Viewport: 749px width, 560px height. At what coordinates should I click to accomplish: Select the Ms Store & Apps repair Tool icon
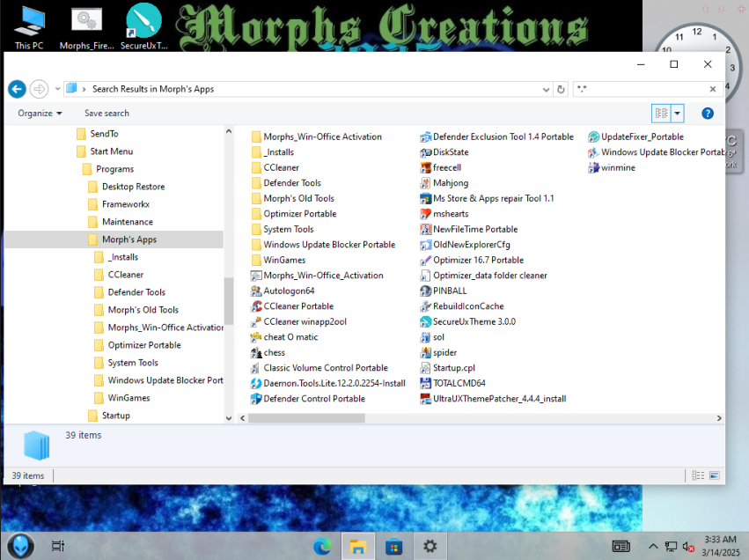425,199
